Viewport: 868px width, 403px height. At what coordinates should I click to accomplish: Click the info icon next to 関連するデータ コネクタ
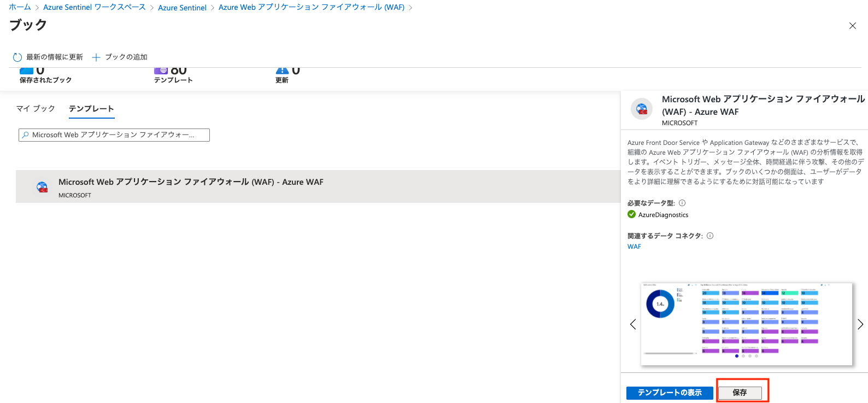click(x=710, y=236)
